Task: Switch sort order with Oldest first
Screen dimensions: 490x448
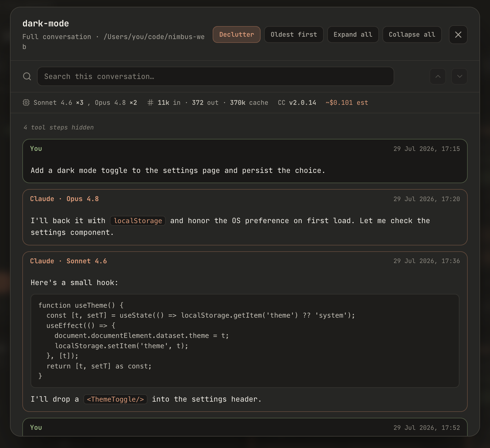Action: [x=294, y=35]
